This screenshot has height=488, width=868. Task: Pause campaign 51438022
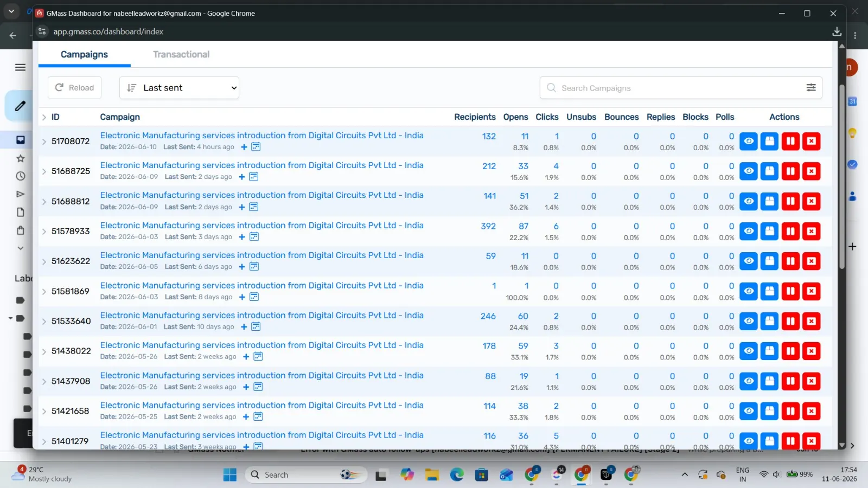(x=790, y=351)
